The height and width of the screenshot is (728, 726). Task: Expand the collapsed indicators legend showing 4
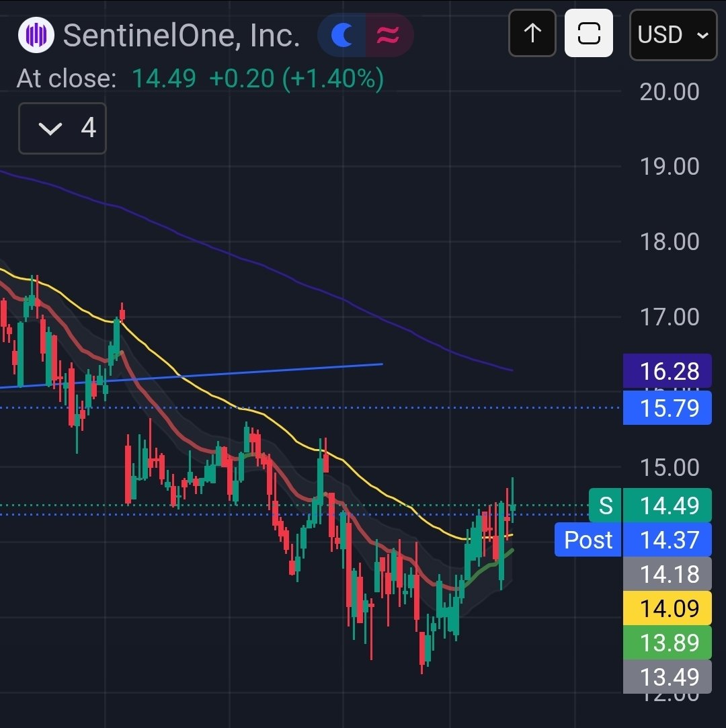point(63,128)
